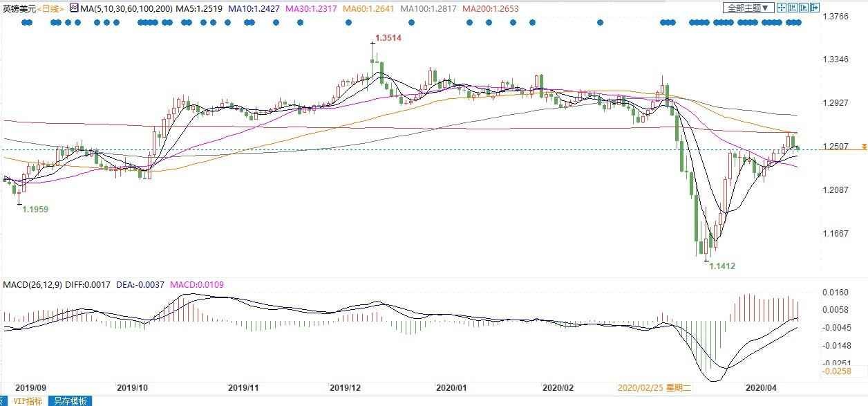Click the current price marker on right axis

[x=864, y=147]
